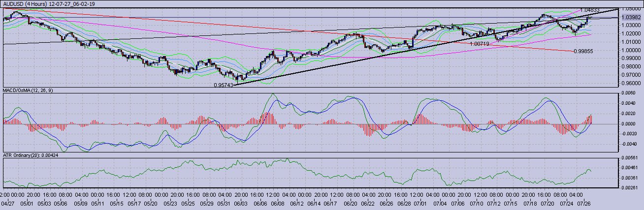Click the 05/23 date marker
This screenshot has height=210, width=644.
[170, 203]
